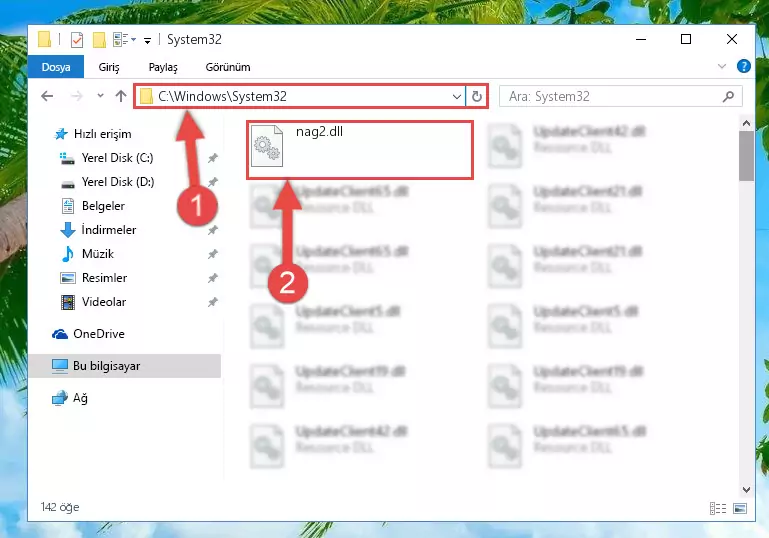
Task: Switch to the Görünüm ribbon tab
Action: pyautogui.click(x=228, y=67)
